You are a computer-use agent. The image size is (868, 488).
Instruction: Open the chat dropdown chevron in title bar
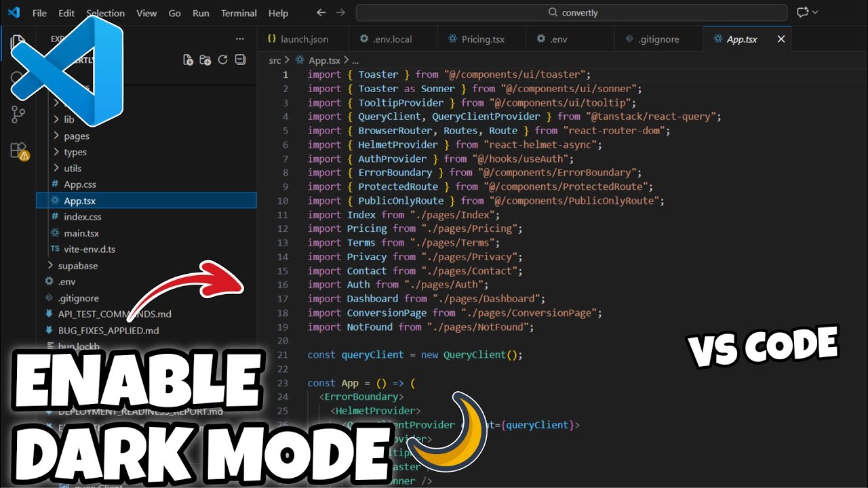pyautogui.click(x=815, y=13)
